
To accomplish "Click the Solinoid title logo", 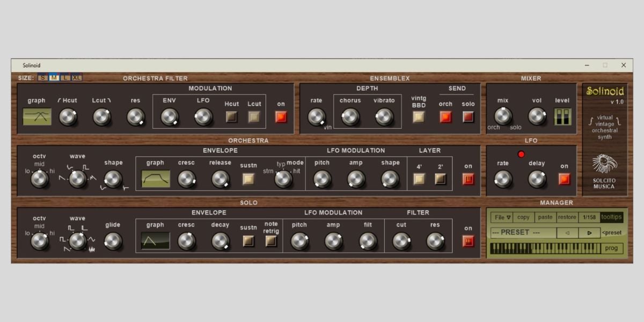I will pos(604,91).
